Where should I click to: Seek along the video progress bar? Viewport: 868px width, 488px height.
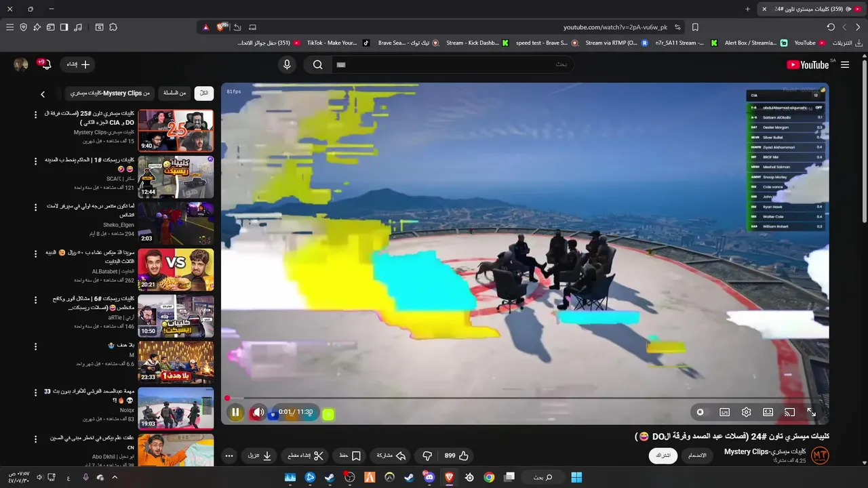click(524, 399)
